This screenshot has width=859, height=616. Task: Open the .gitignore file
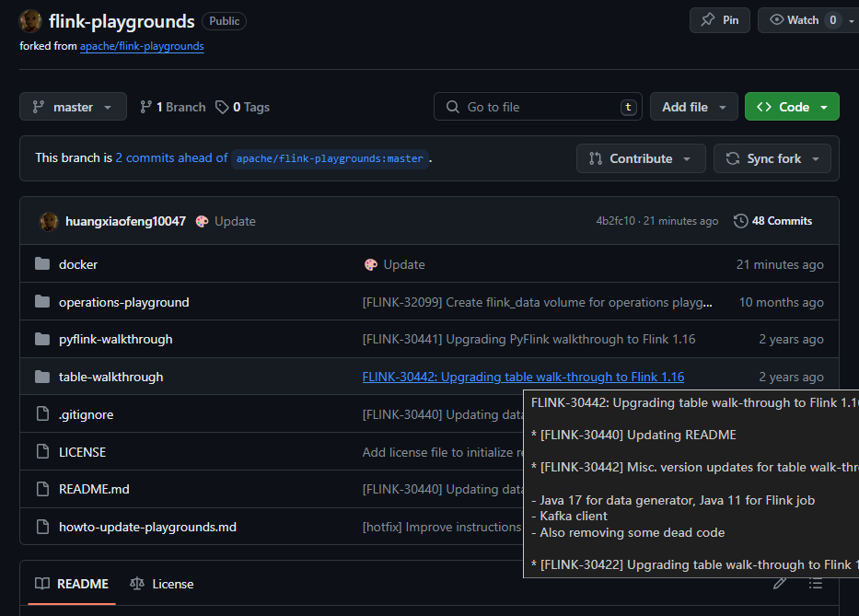[86, 415]
